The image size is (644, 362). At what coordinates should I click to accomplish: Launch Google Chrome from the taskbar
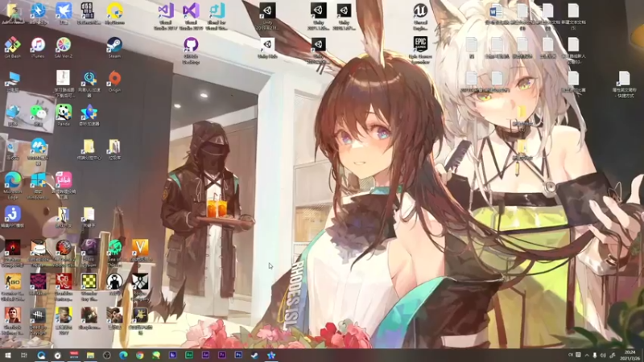click(x=139, y=356)
